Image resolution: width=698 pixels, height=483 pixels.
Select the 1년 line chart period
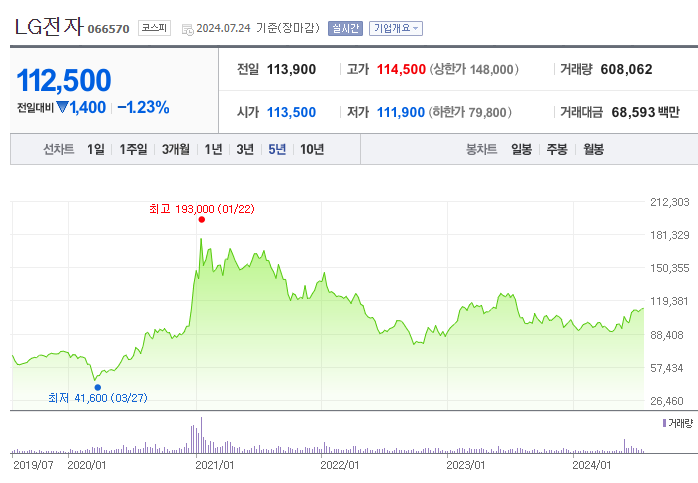point(213,149)
